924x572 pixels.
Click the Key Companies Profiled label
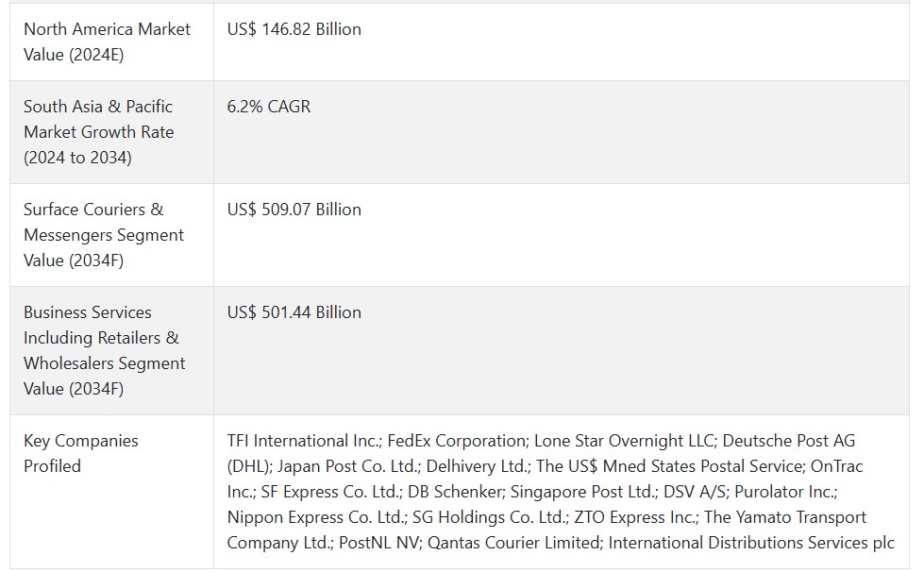point(81,454)
